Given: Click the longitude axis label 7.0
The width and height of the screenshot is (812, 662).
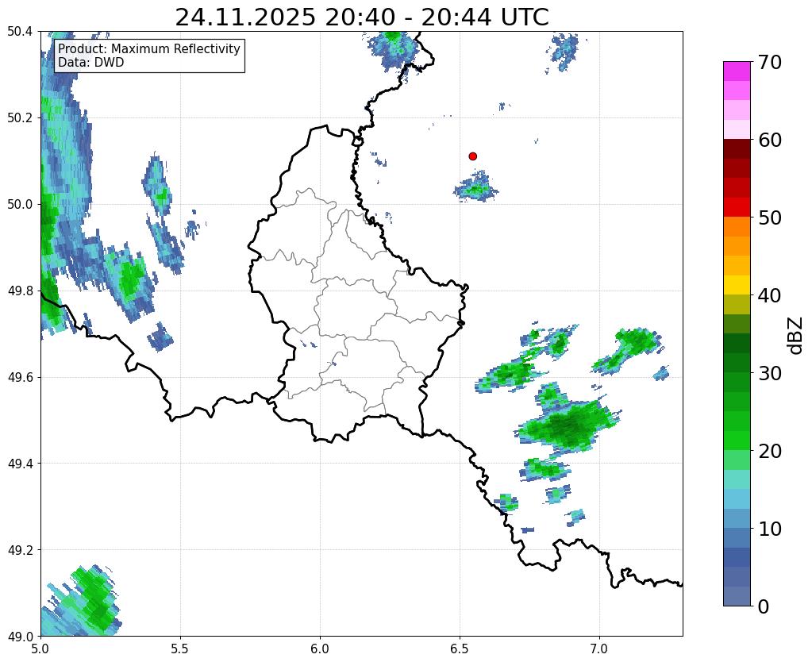Looking at the screenshot, I should 599,649.
